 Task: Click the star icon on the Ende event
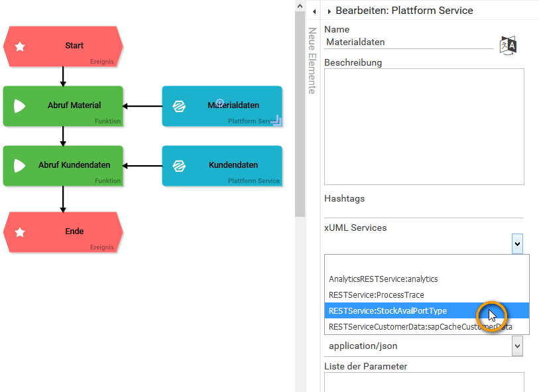(20, 231)
